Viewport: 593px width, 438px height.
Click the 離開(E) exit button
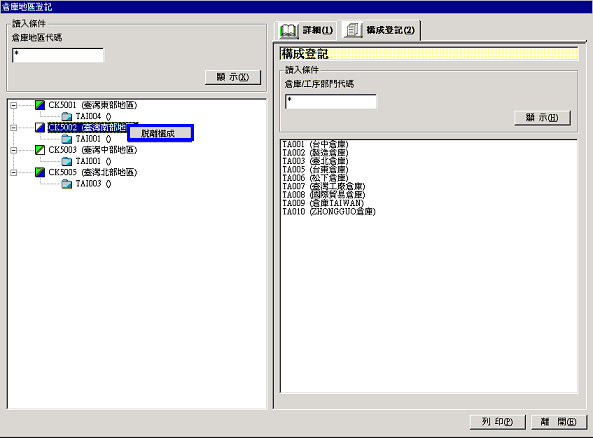(x=559, y=422)
